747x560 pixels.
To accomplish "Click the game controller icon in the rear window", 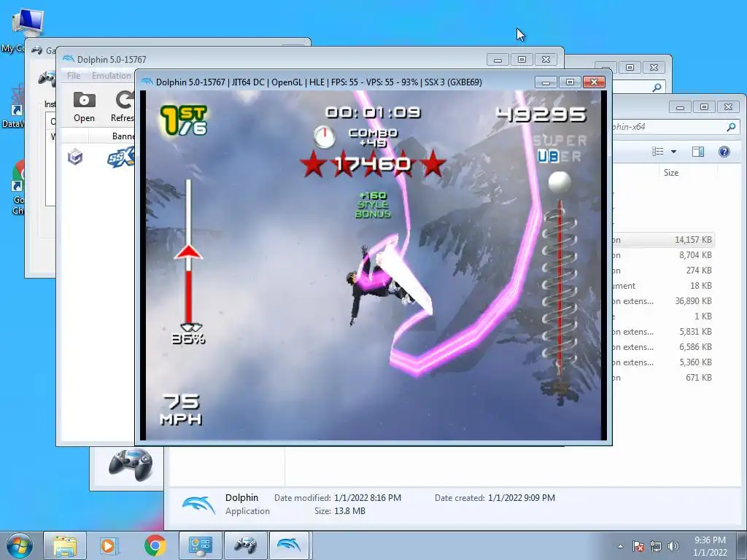I will point(131,465).
